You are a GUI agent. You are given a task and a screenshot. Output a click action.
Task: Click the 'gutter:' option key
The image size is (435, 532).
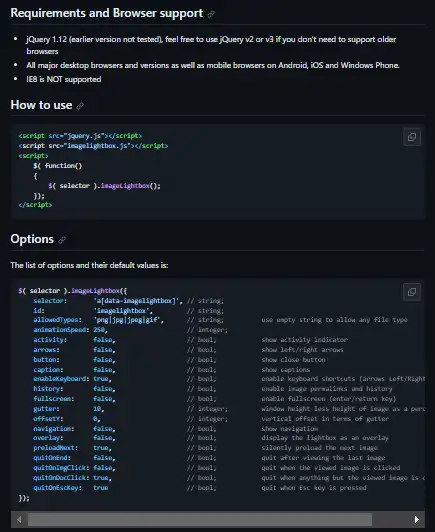(46, 409)
